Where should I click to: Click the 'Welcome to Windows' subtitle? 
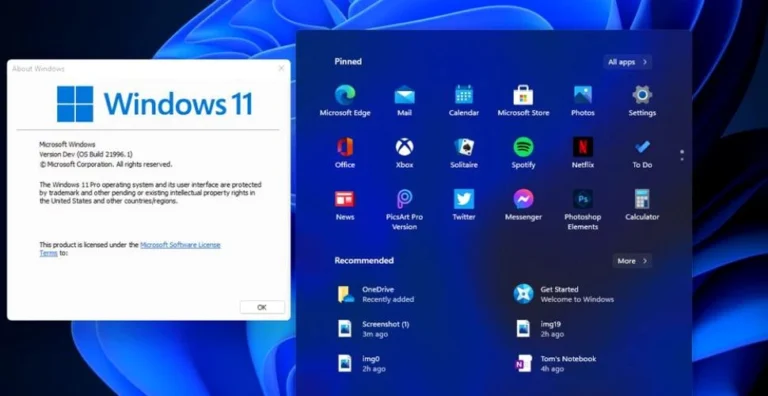[x=577, y=299]
